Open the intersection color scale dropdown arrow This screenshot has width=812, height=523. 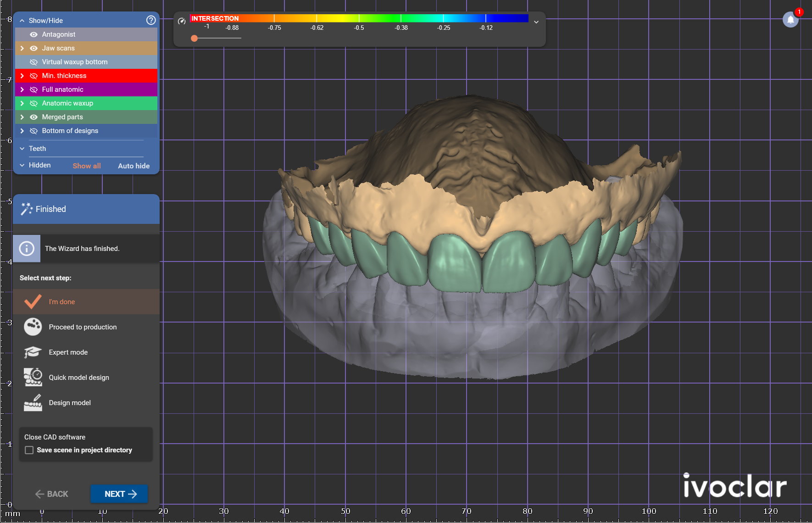tap(536, 22)
